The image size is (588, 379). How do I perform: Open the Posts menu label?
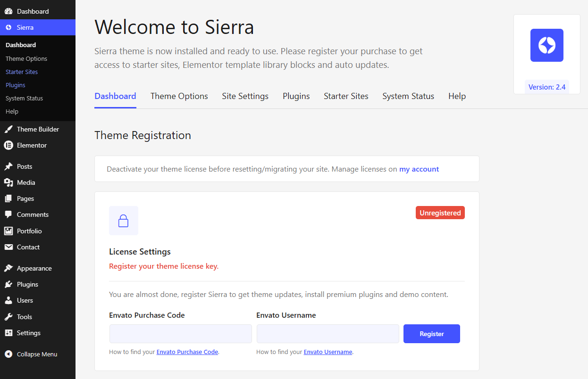pos(25,166)
